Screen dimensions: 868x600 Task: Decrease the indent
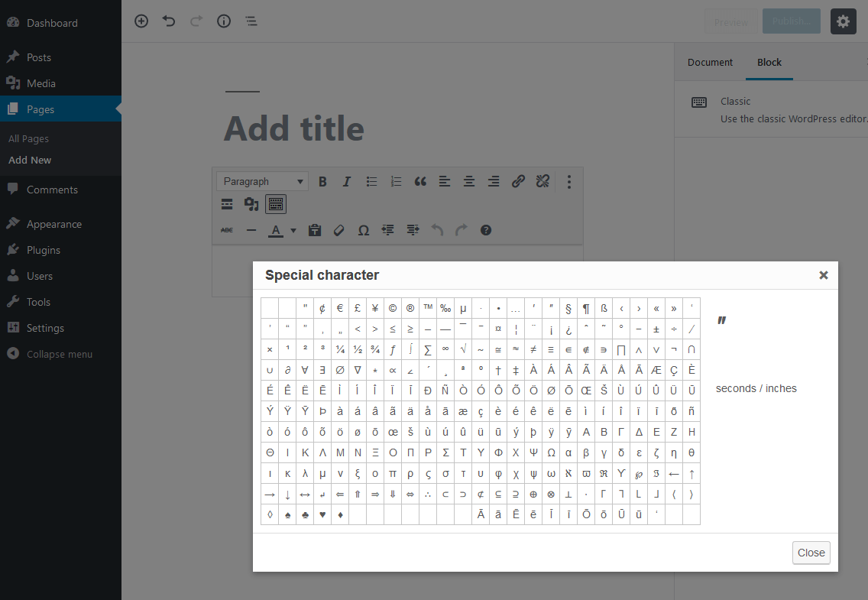coord(388,230)
